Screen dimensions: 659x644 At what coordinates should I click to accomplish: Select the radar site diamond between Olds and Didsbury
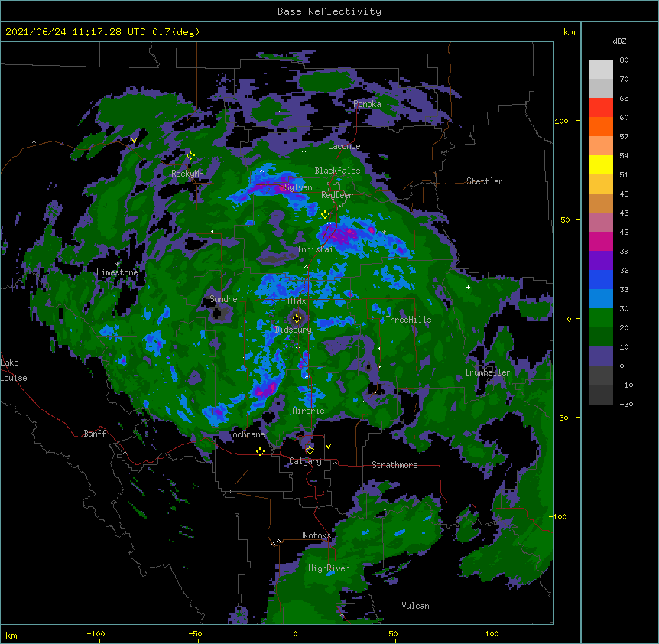297,318
